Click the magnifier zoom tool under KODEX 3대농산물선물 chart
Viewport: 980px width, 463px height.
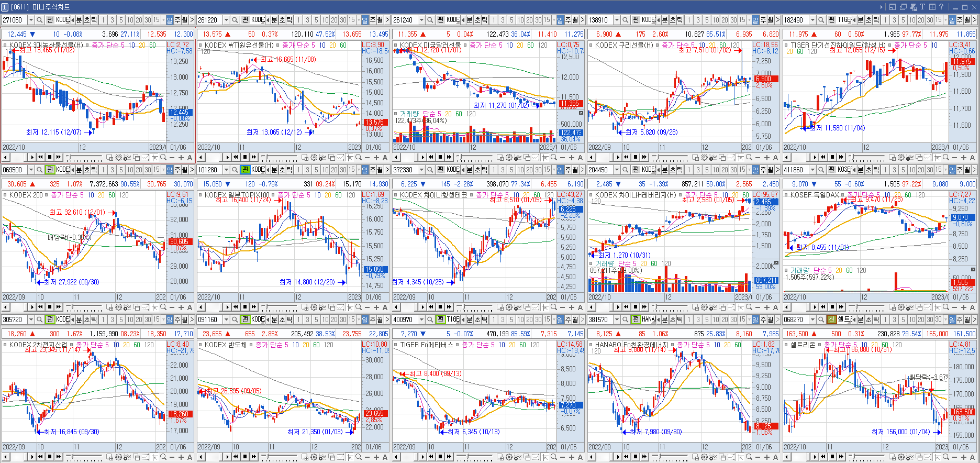[163, 157]
